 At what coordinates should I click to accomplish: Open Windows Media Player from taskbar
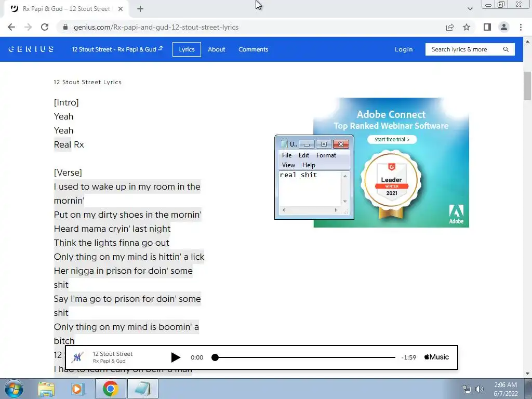pyautogui.click(x=77, y=389)
